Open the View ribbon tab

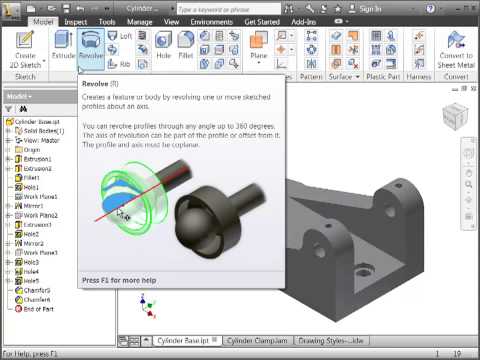pyautogui.click(x=171, y=22)
